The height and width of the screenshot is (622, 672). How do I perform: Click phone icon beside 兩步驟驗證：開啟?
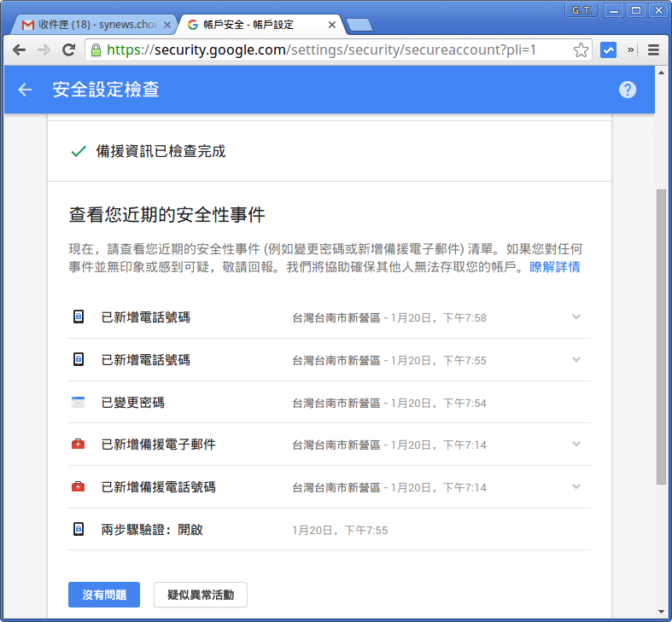(x=79, y=529)
